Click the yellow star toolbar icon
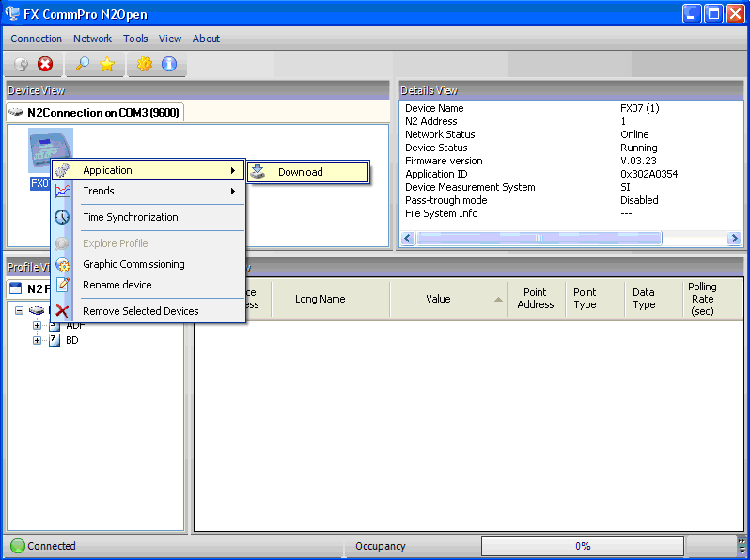Viewport: 750px width, 560px height. pos(107,64)
